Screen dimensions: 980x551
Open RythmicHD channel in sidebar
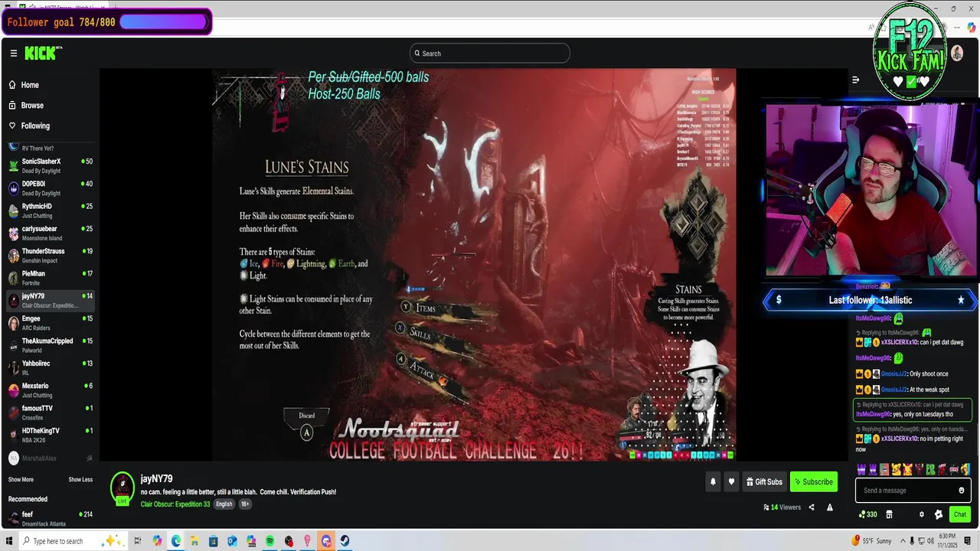pos(50,210)
